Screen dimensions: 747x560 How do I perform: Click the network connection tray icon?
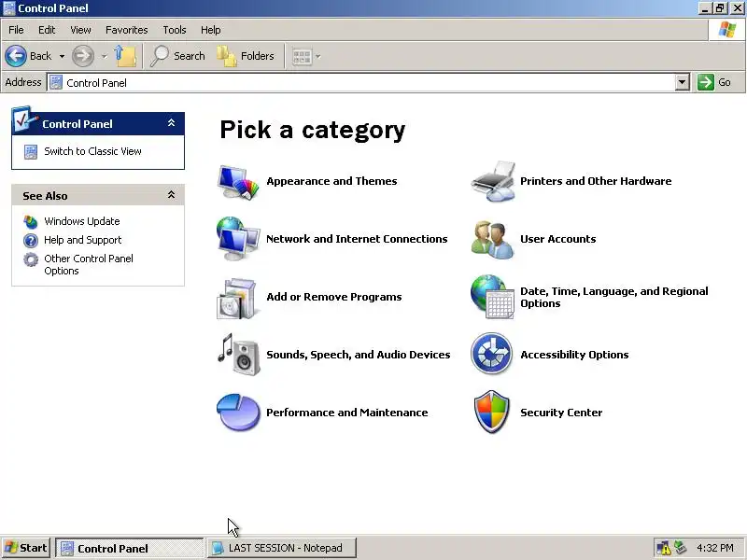[681, 548]
